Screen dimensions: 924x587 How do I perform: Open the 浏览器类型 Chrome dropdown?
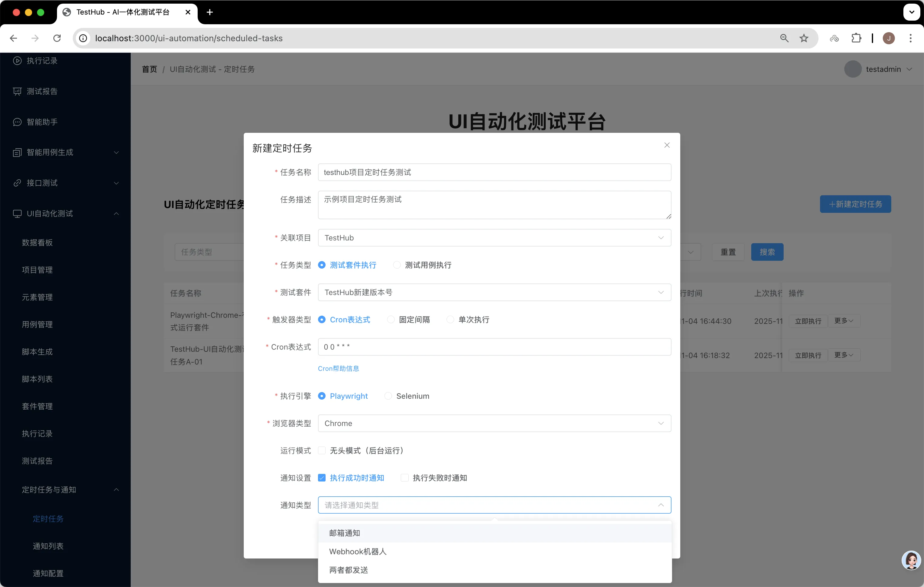click(494, 423)
